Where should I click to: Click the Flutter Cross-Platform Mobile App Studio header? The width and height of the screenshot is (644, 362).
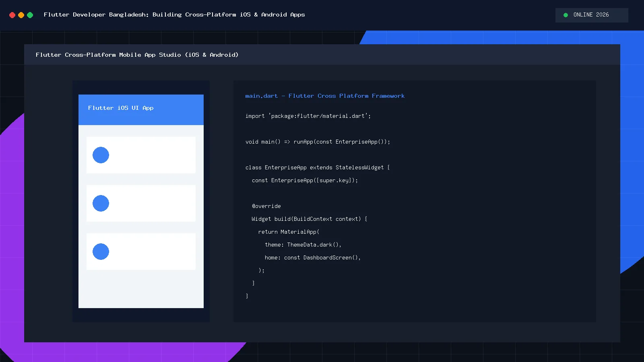point(137,55)
